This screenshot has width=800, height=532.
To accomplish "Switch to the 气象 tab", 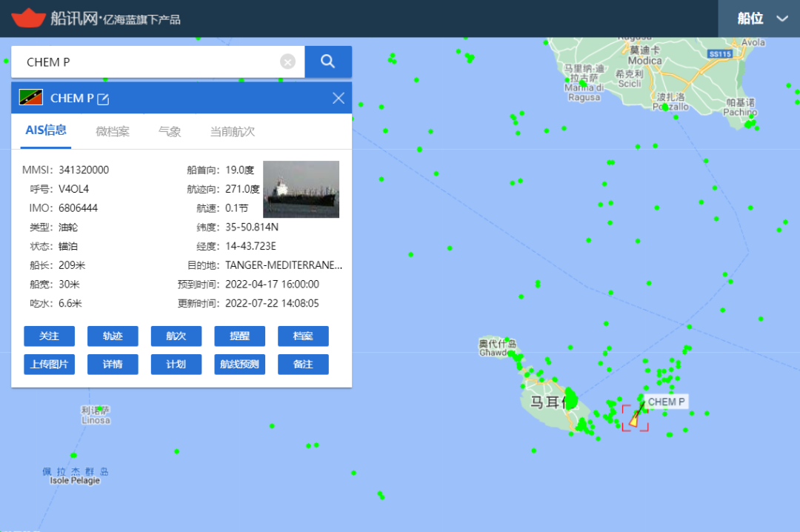I will pyautogui.click(x=170, y=131).
